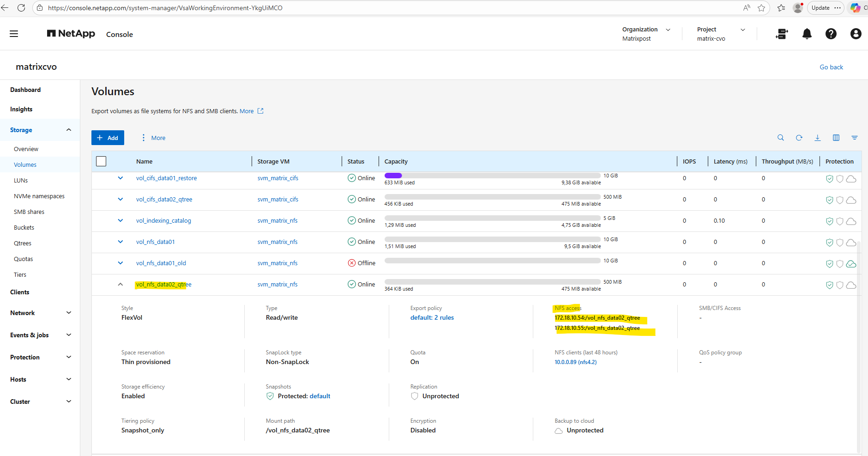The image size is (868, 456).
Task: Click the vol_cifs_data01_restore capacity bar
Action: click(x=492, y=176)
